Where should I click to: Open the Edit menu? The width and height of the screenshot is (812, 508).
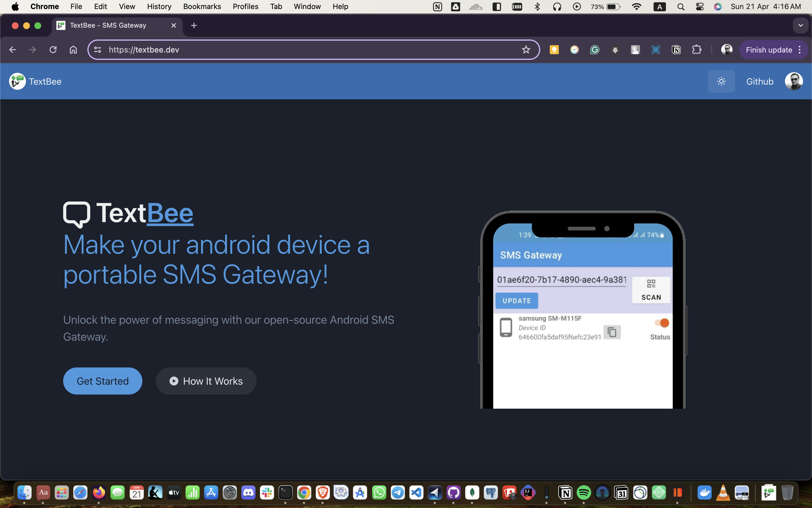pyautogui.click(x=100, y=6)
